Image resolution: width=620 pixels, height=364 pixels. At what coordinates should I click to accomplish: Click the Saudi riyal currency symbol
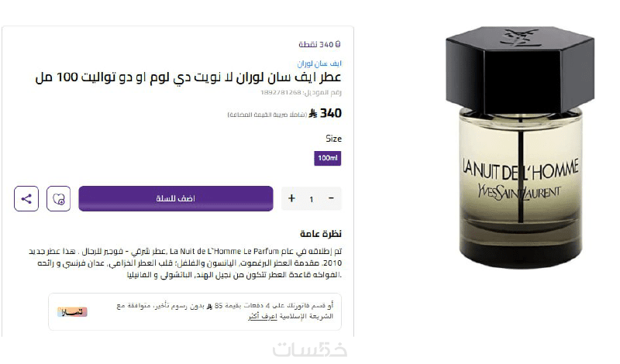pos(313,114)
